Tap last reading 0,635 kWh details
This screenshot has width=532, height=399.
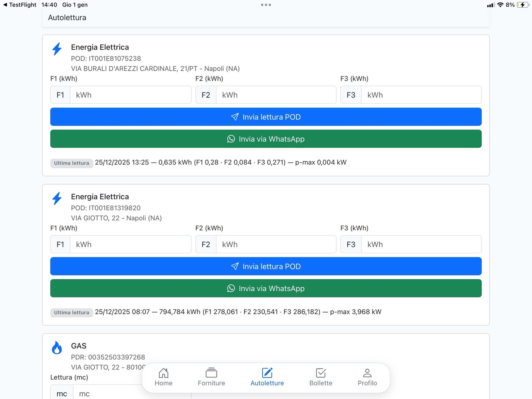[x=221, y=162]
